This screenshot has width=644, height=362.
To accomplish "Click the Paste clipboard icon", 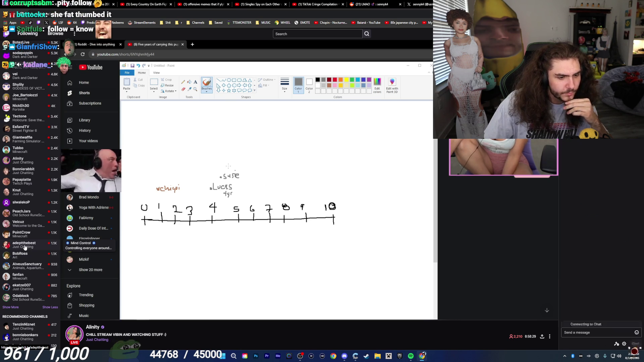I will (x=126, y=82).
